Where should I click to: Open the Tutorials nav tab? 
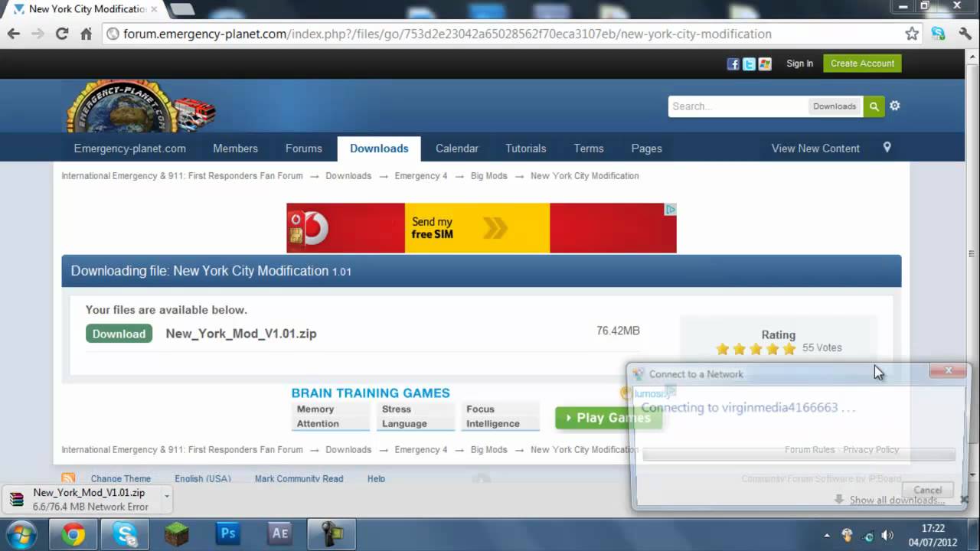point(525,148)
